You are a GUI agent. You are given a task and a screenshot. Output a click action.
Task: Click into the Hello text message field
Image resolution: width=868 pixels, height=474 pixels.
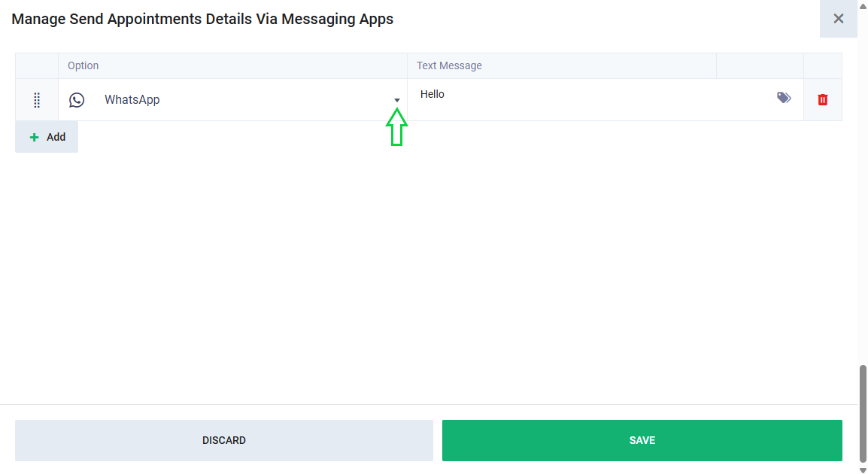click(587, 95)
